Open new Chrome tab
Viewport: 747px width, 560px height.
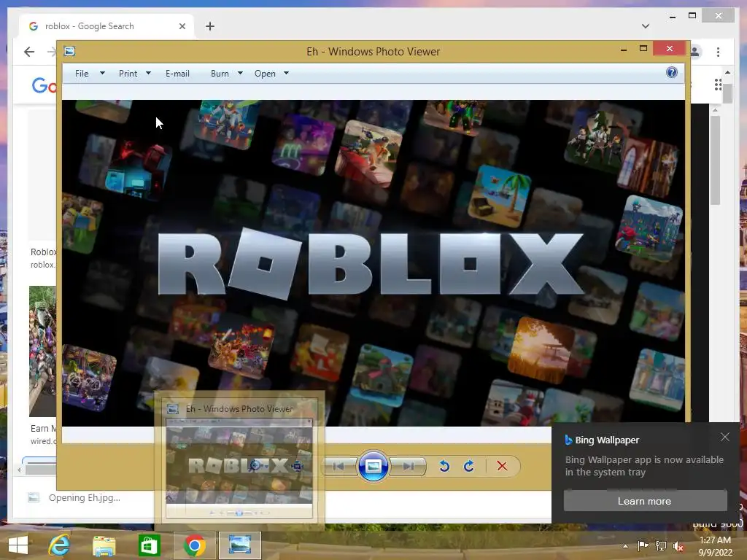[210, 26]
